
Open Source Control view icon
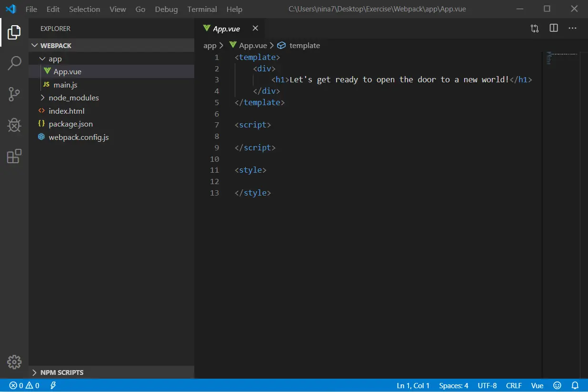pos(14,94)
